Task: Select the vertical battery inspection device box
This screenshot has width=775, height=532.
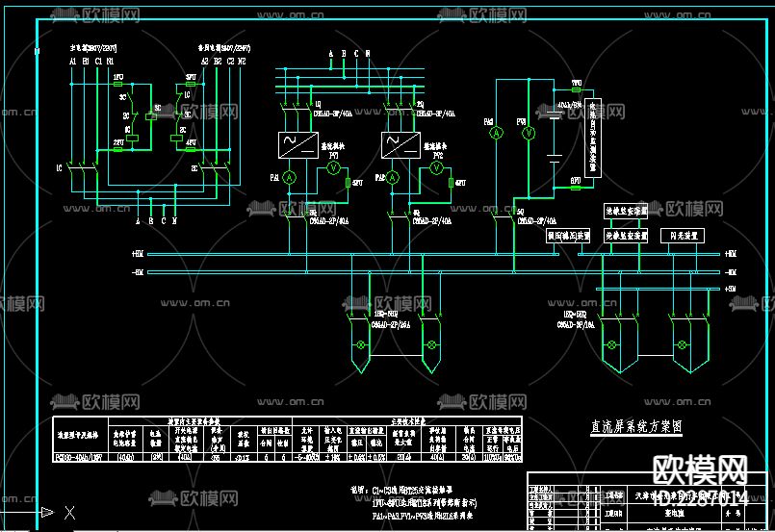Action: pos(593,138)
